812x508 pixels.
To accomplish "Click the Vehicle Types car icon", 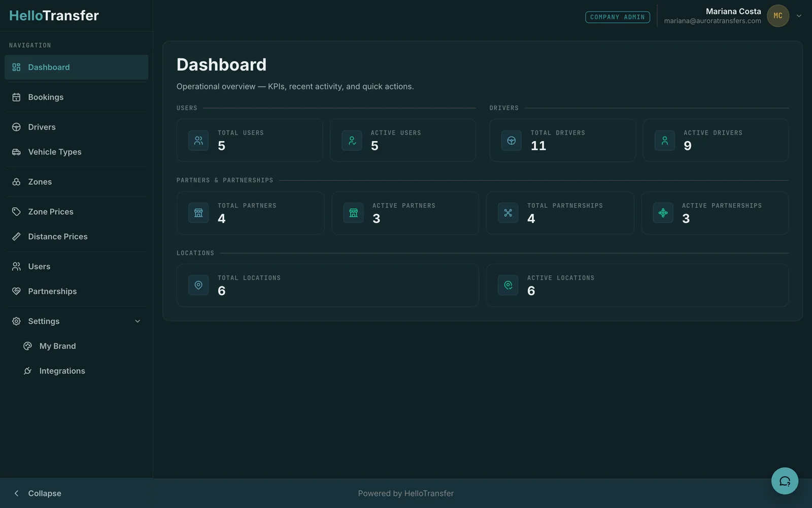I will [x=16, y=152].
